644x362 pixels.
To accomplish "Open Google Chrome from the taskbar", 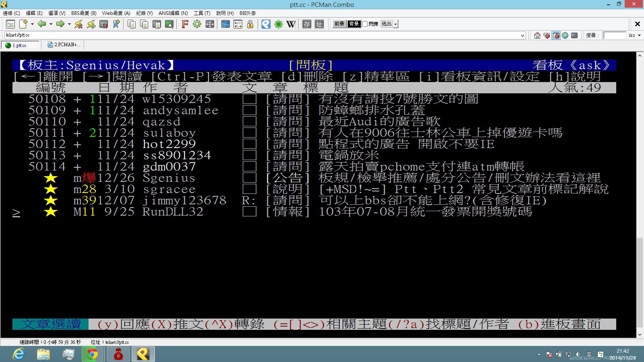I will [93, 354].
